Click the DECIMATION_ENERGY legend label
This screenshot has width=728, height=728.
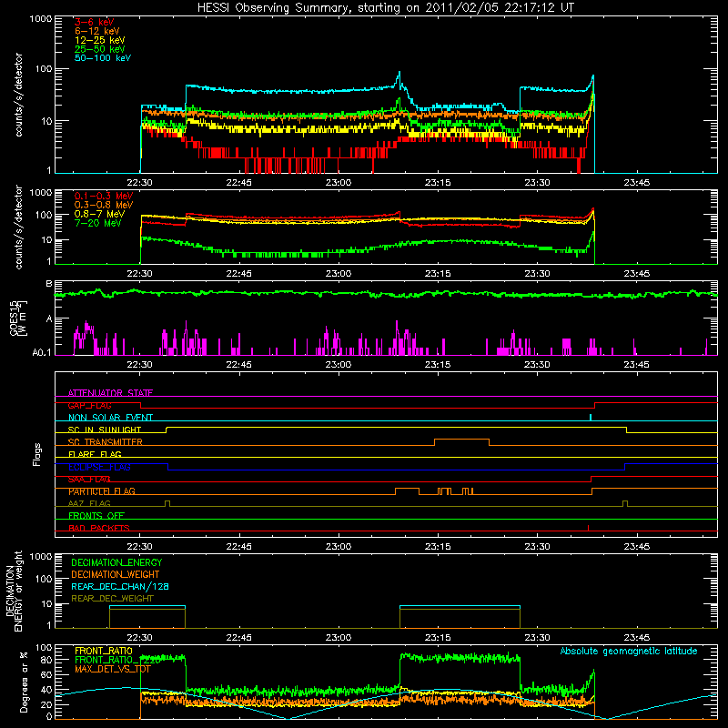(x=116, y=562)
